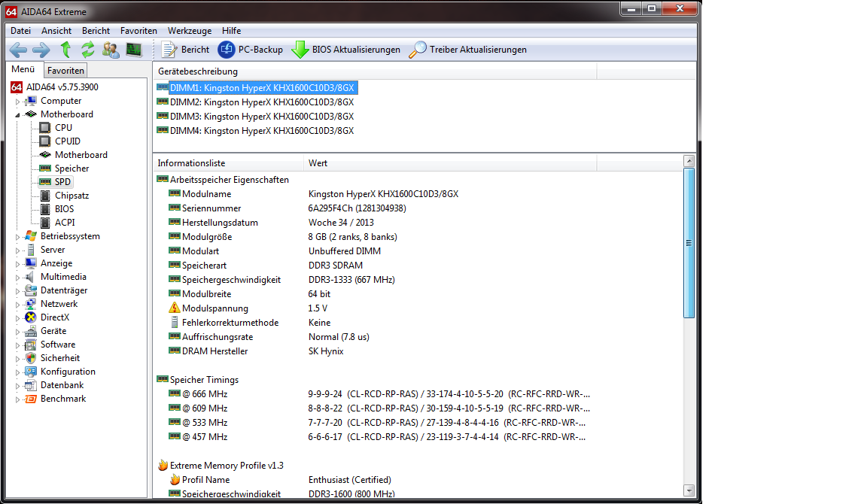The height and width of the screenshot is (504, 867).
Task: Select DIMM3 Kingston HyperX row
Action: [x=255, y=117]
